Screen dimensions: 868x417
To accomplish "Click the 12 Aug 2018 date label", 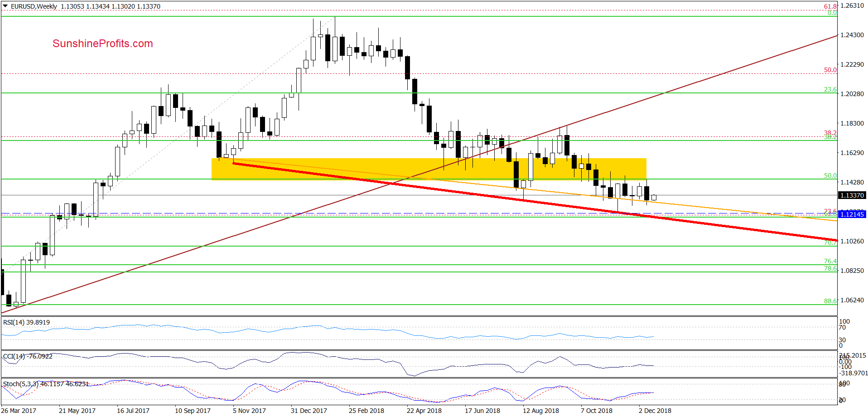I will (x=541, y=411).
